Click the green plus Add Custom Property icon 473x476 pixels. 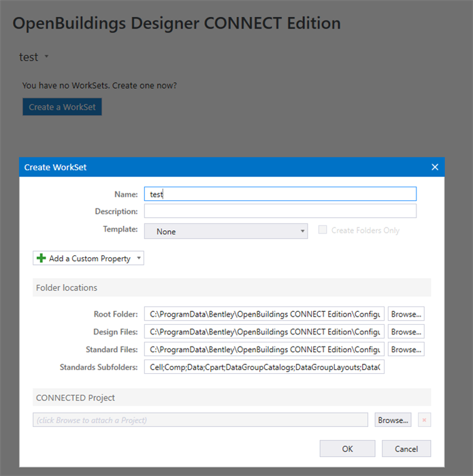tap(42, 258)
